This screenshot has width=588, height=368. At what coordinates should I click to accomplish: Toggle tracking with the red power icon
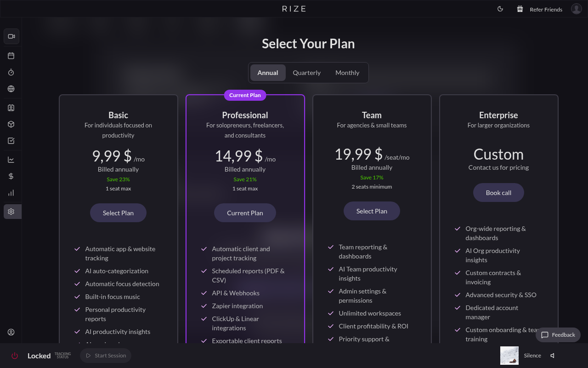click(15, 356)
